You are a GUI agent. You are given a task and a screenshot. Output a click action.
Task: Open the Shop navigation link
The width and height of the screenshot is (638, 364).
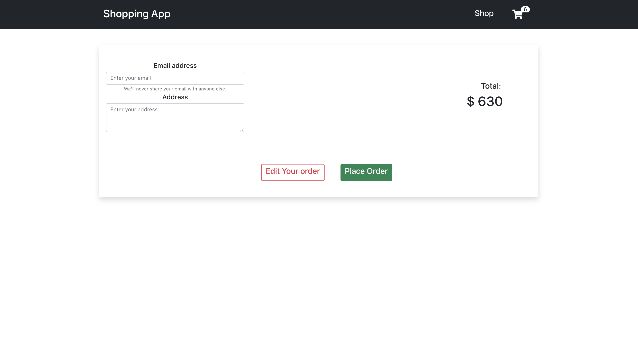pos(483,13)
